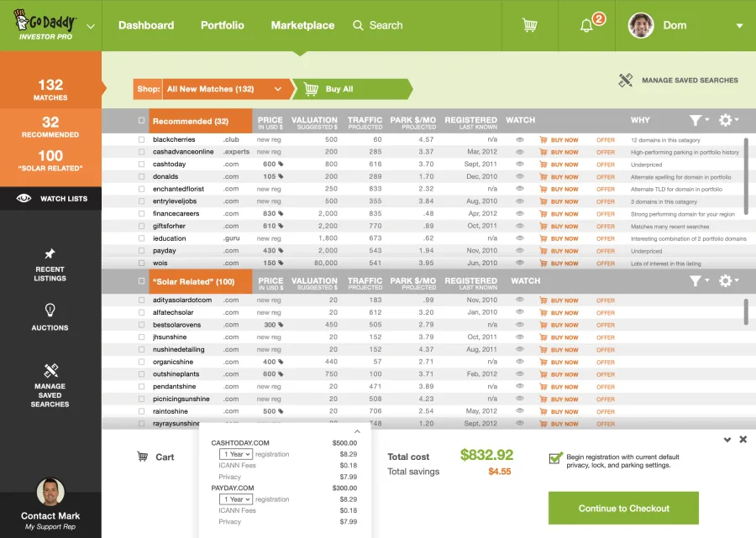Expand the GoDaddy logo dropdown chevron

click(91, 26)
